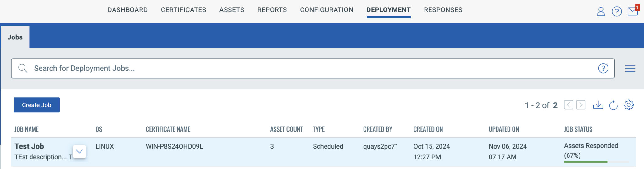Open the hamburger filter menu icon
The height and width of the screenshot is (169, 644).
click(630, 68)
